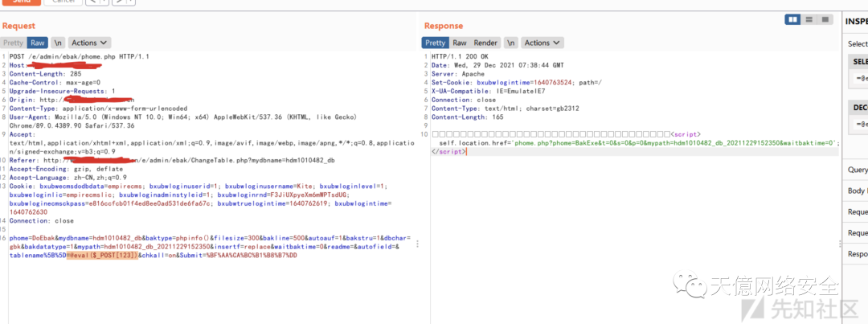Click the Content-Length: 285 request header
The height and width of the screenshot is (324, 868).
click(x=45, y=74)
